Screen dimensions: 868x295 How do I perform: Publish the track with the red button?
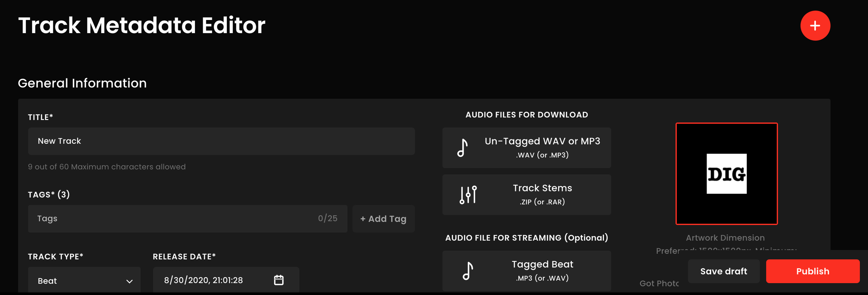point(813,271)
